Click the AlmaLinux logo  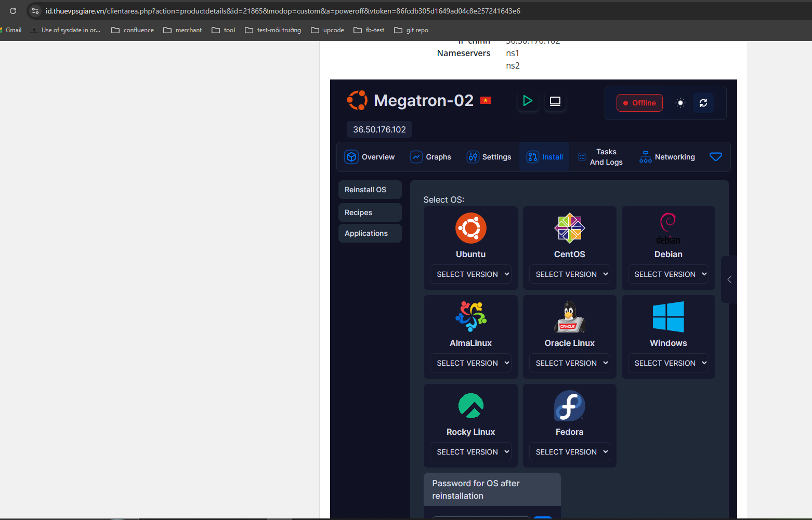[471, 317]
